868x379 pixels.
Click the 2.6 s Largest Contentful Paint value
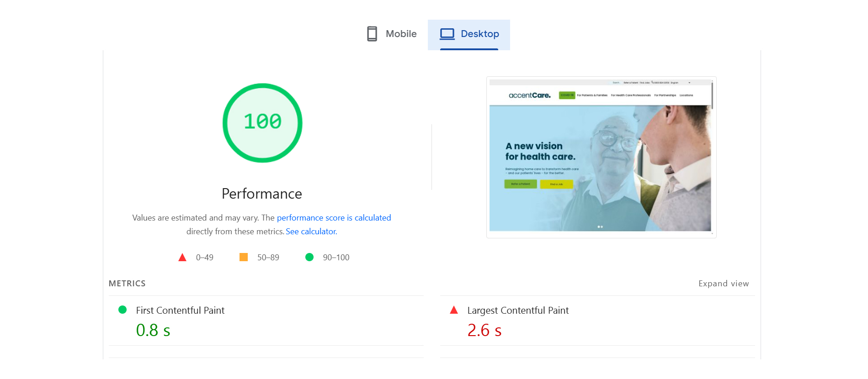coord(485,330)
